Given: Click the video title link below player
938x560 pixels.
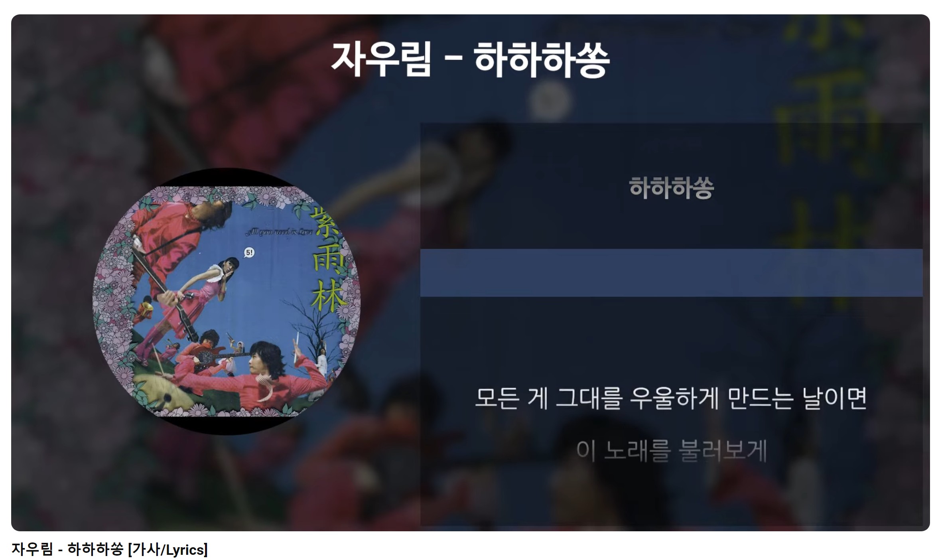Looking at the screenshot, I should click(x=110, y=550).
